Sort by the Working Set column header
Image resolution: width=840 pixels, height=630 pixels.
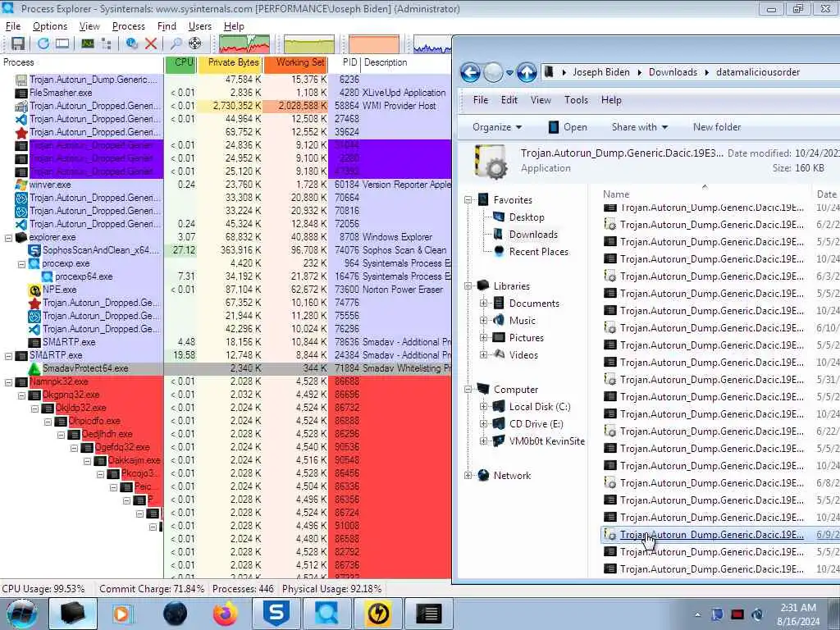pyautogui.click(x=295, y=62)
